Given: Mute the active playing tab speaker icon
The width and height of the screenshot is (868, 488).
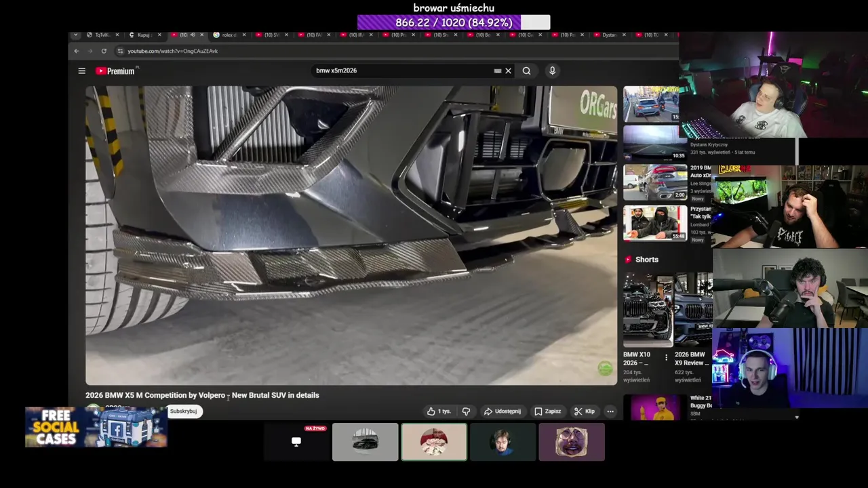Looking at the screenshot, I should tap(192, 35).
